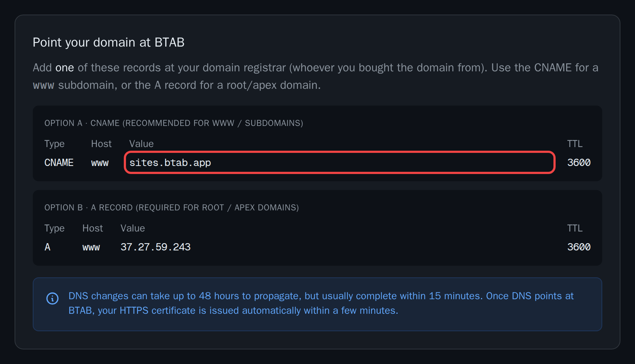Click the Option A CNAME section heading
The image size is (635, 364).
point(174,123)
